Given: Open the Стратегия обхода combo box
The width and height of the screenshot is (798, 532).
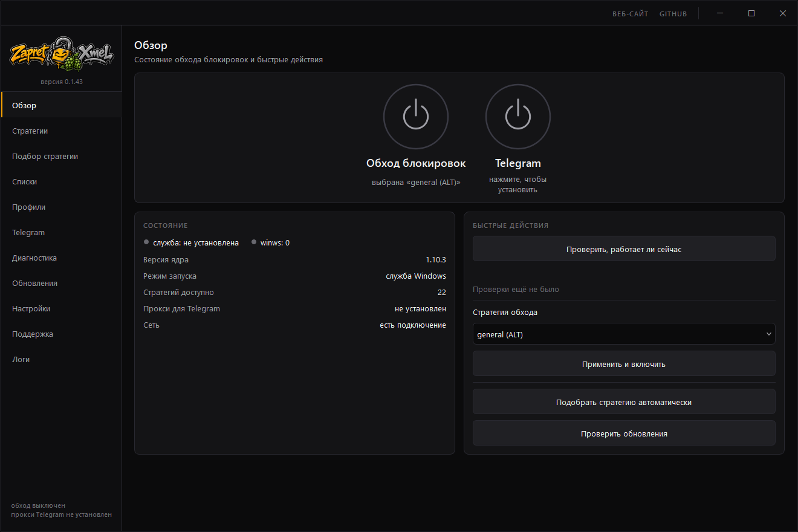Looking at the screenshot, I should [624, 334].
